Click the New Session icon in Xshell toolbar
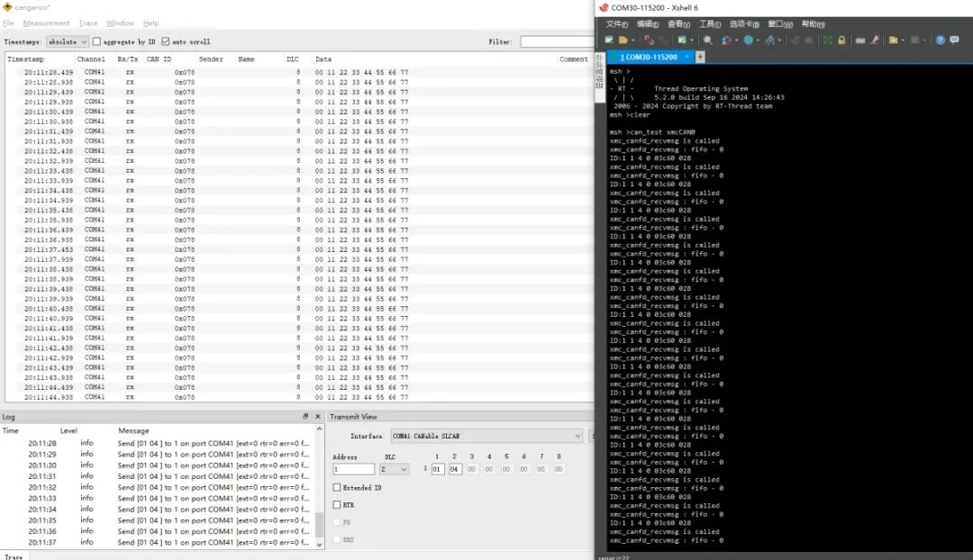 coord(609,41)
